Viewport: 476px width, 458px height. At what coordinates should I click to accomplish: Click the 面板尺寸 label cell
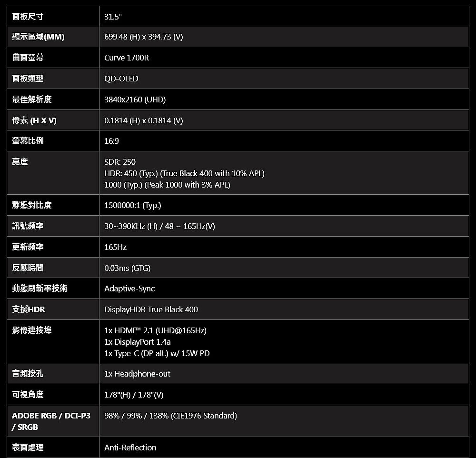(28, 17)
